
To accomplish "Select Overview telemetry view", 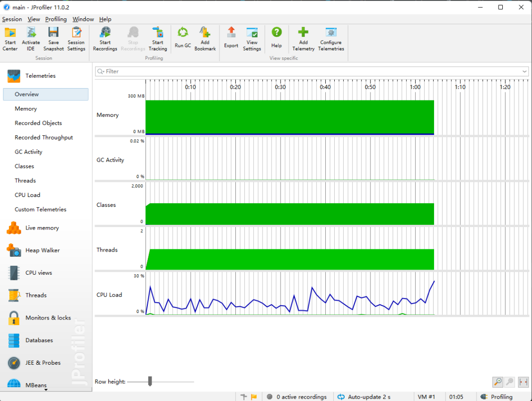I will [46, 94].
